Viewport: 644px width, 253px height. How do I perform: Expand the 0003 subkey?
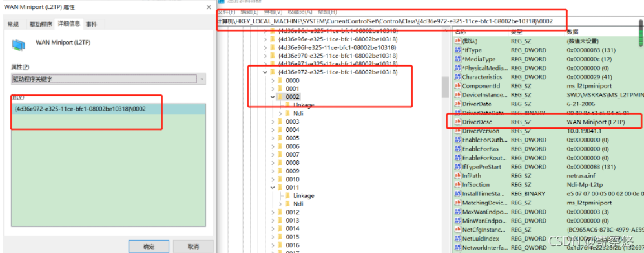point(273,122)
